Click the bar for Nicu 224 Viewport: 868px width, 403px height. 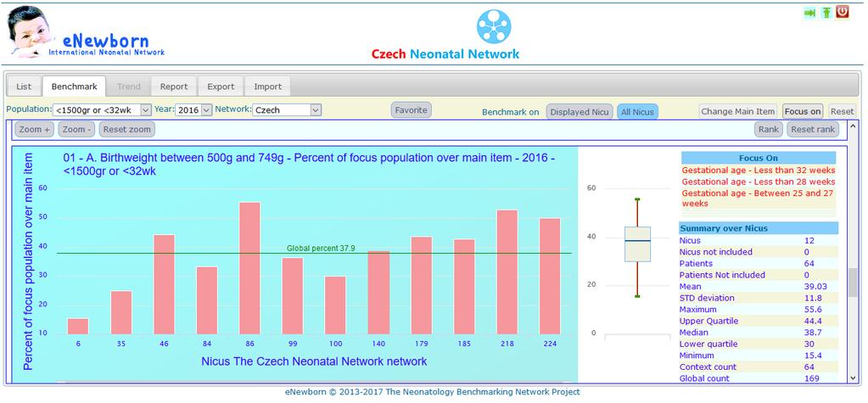coord(551,277)
